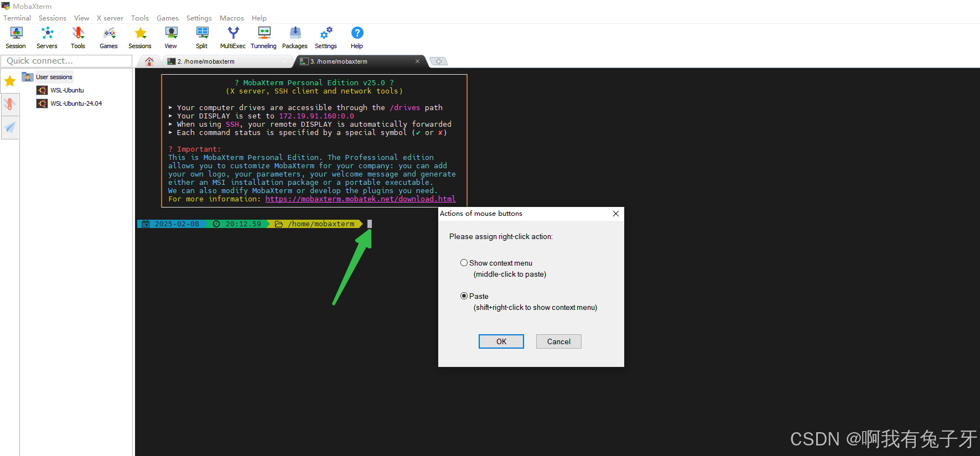Click the Quick connect input field

[66, 61]
